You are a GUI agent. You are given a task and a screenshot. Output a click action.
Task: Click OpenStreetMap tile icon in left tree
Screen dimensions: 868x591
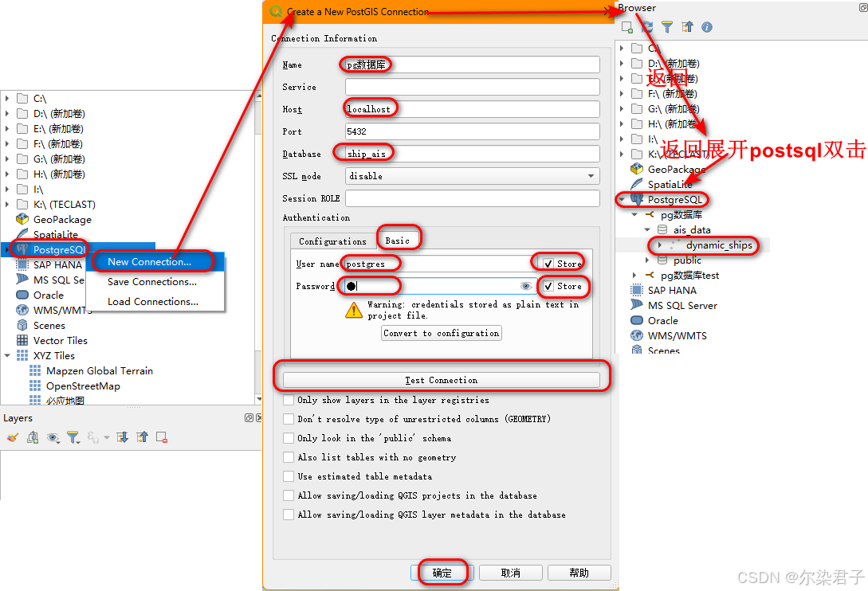click(35, 386)
